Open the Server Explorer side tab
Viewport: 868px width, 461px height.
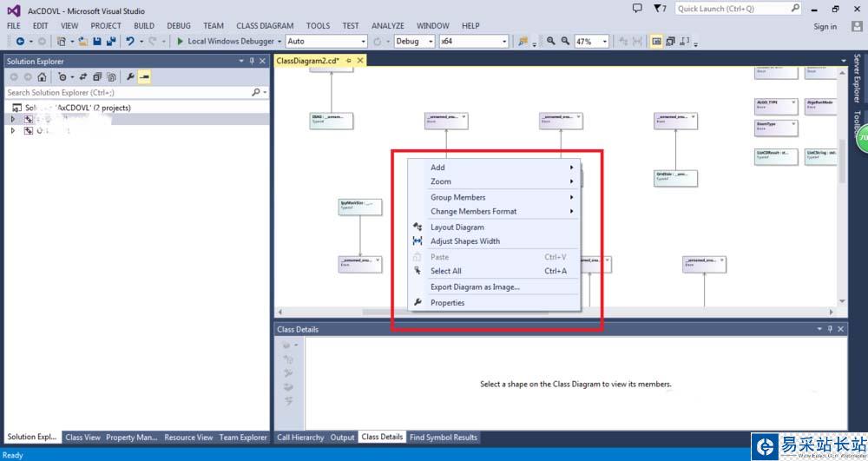point(857,78)
